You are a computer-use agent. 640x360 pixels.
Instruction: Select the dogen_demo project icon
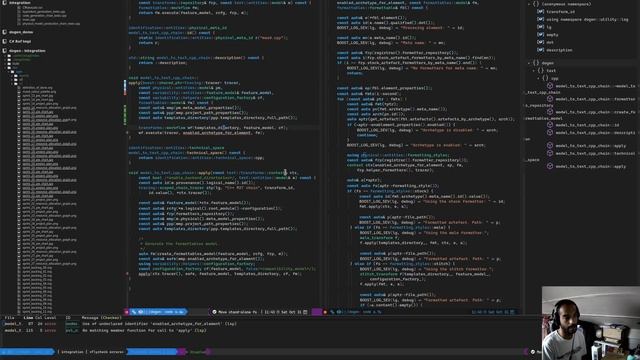coord(4,32)
